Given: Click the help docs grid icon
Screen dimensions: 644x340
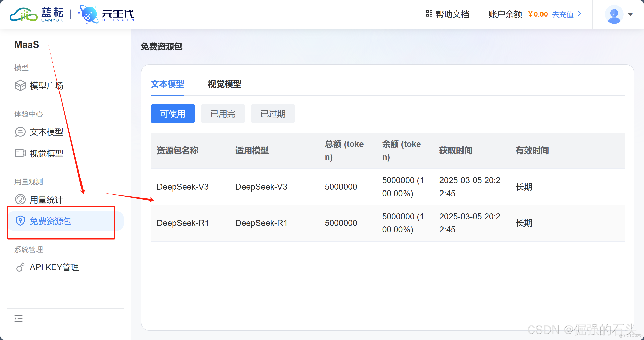Looking at the screenshot, I should (x=429, y=14).
